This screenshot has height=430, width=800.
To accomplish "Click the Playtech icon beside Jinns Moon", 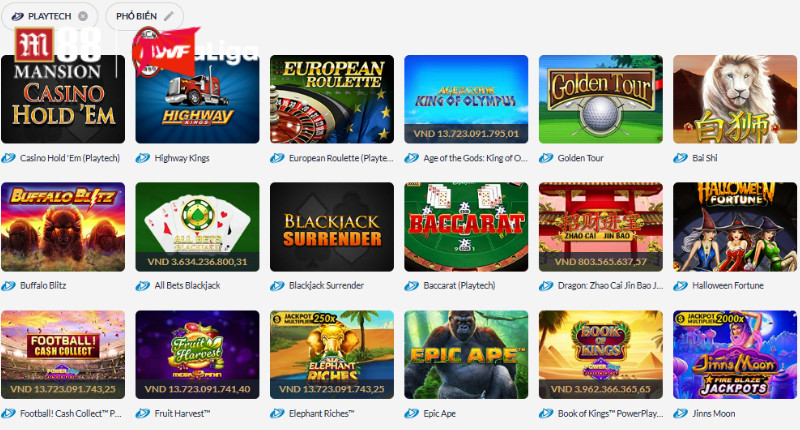I will (680, 413).
